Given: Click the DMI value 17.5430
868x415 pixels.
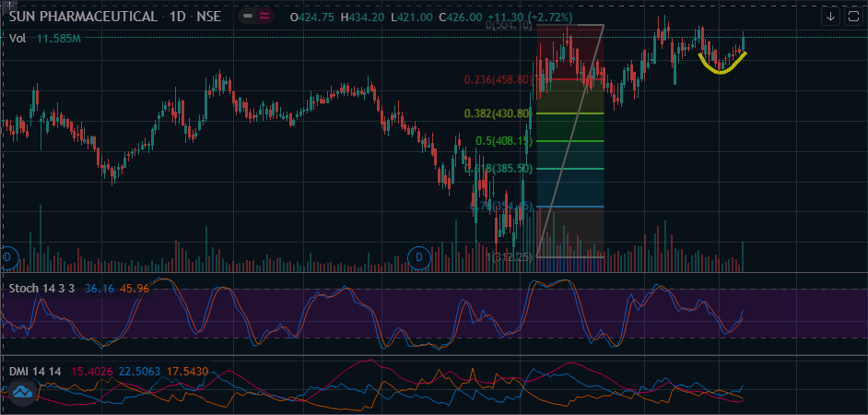Looking at the screenshot, I should (190, 372).
